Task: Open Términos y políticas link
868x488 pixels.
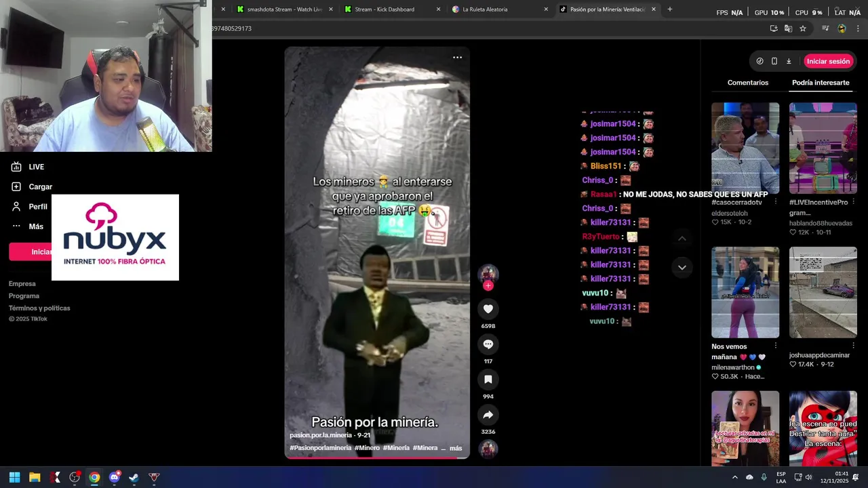Action: coord(39,308)
